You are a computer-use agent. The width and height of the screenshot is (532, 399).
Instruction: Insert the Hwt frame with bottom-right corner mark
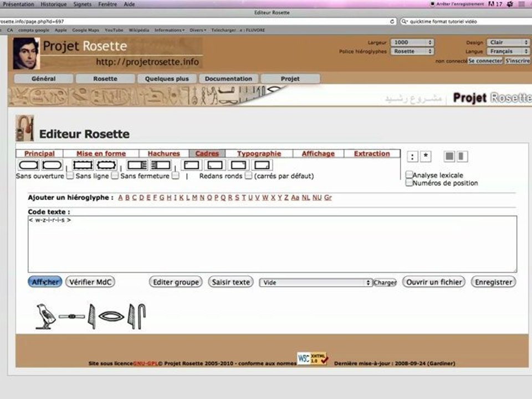point(262,165)
